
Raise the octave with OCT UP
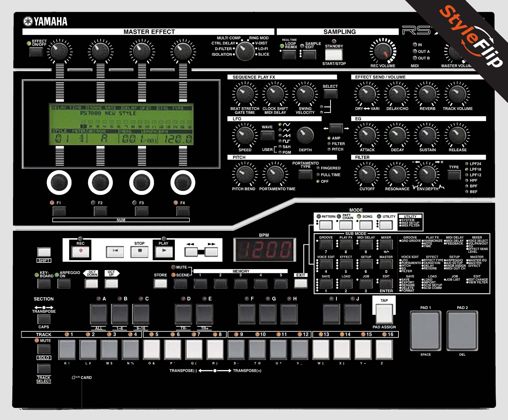(112, 283)
